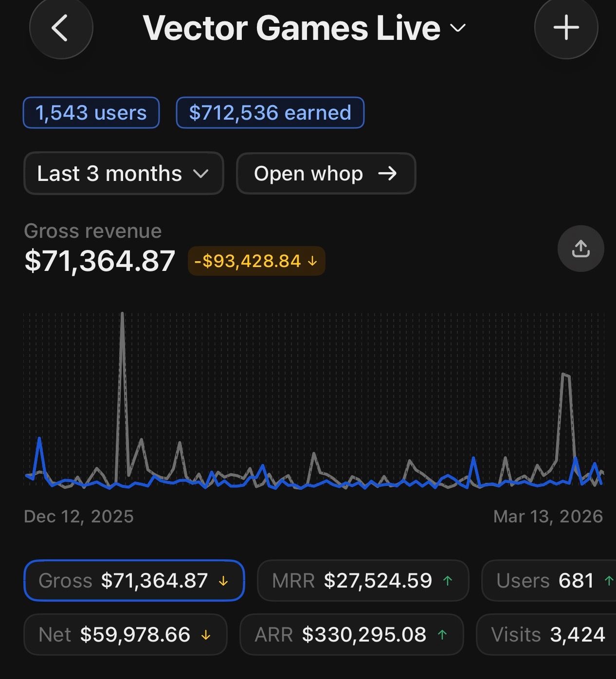The width and height of the screenshot is (616, 679).
Task: Select the MRR $27,524.59 metric tab
Action: point(363,580)
